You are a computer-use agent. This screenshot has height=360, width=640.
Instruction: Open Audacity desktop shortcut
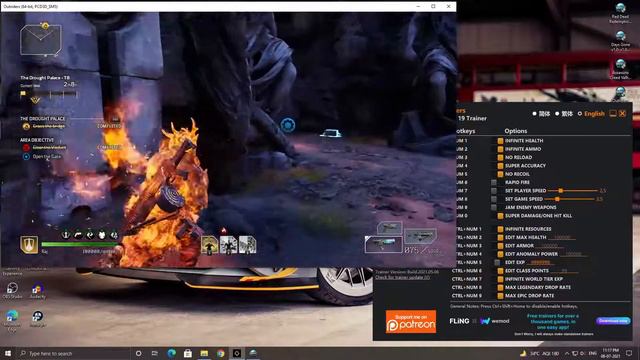tap(38, 291)
